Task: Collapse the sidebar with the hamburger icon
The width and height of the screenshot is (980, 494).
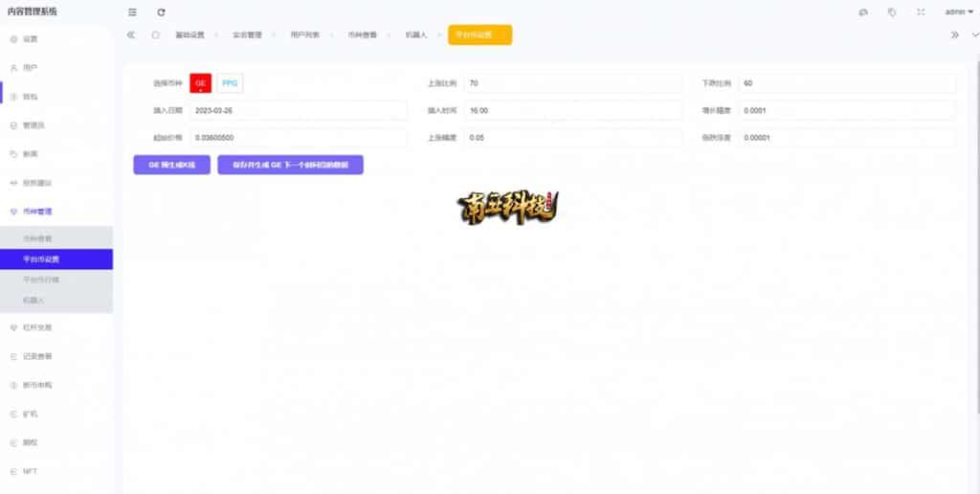Action: click(x=132, y=11)
